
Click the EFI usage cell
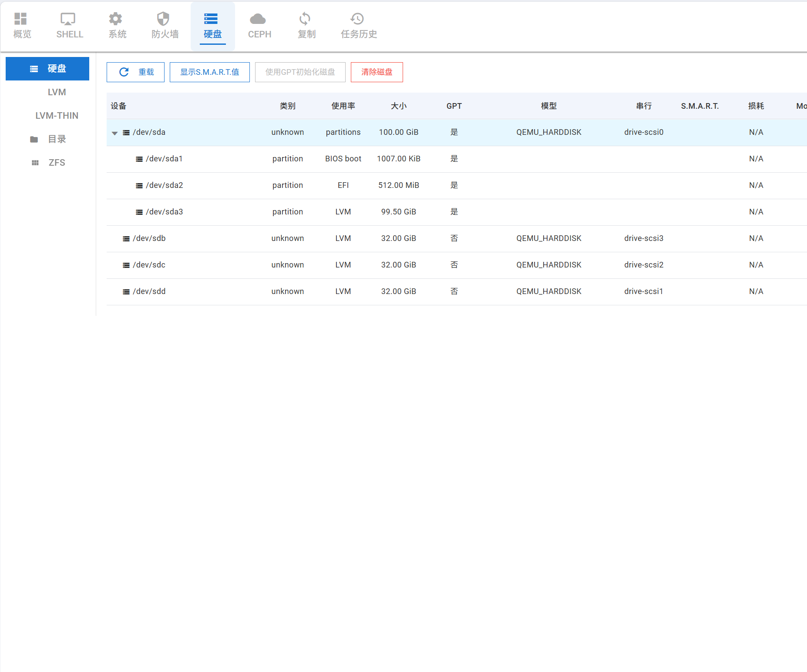(x=343, y=185)
